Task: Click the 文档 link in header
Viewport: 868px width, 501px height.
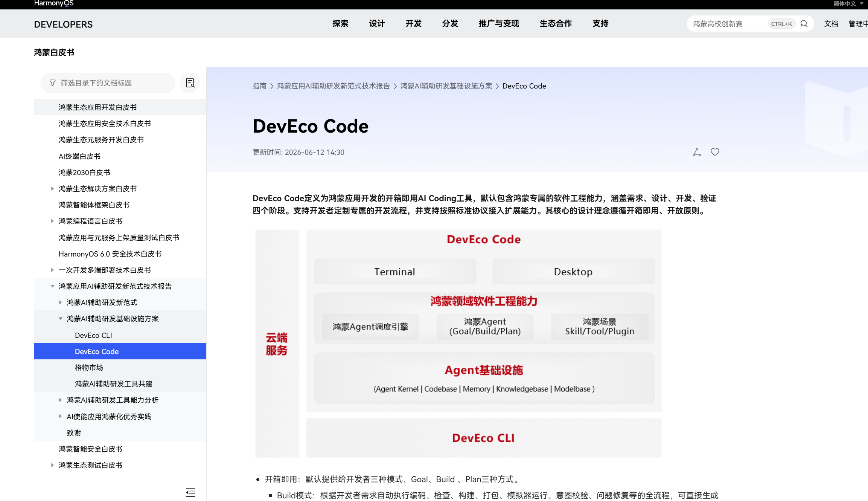Action: 831,24
